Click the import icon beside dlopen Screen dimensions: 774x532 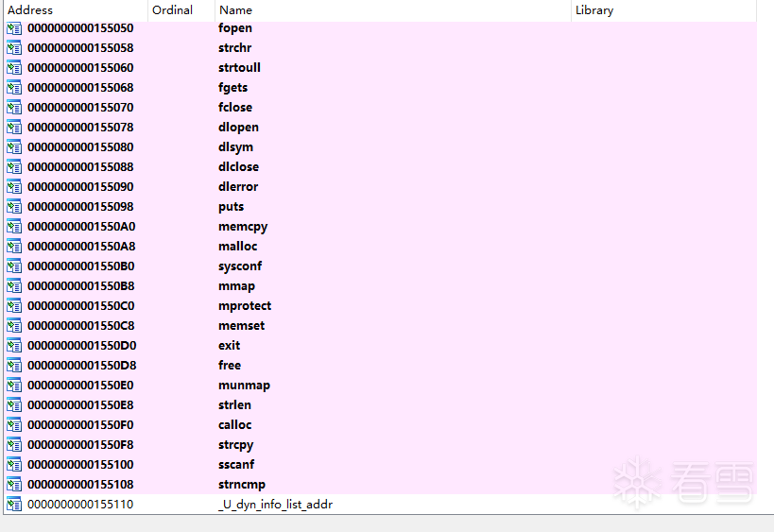pos(14,128)
